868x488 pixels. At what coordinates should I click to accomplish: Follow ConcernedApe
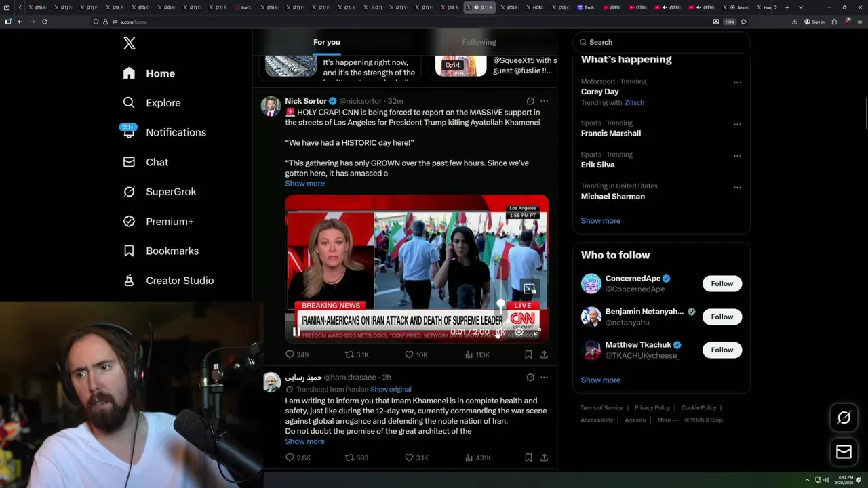[722, 284]
